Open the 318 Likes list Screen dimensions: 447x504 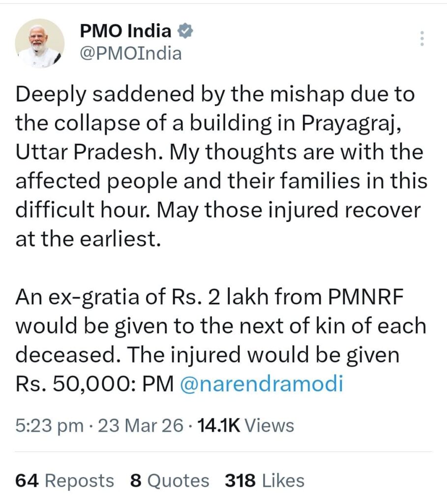(x=265, y=480)
